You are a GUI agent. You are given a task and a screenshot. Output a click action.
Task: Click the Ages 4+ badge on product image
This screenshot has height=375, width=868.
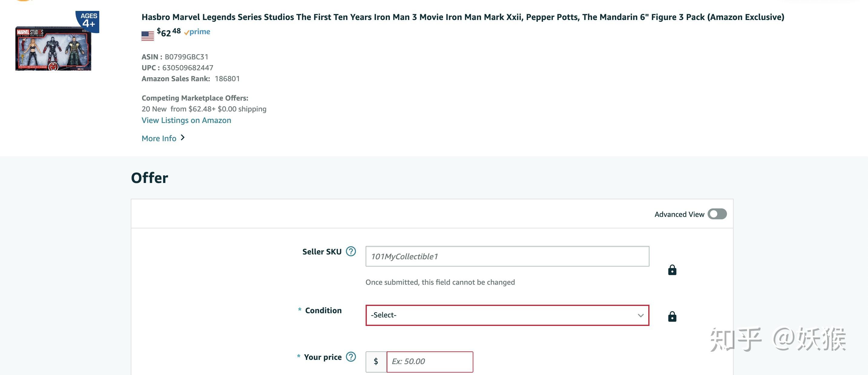(x=88, y=21)
